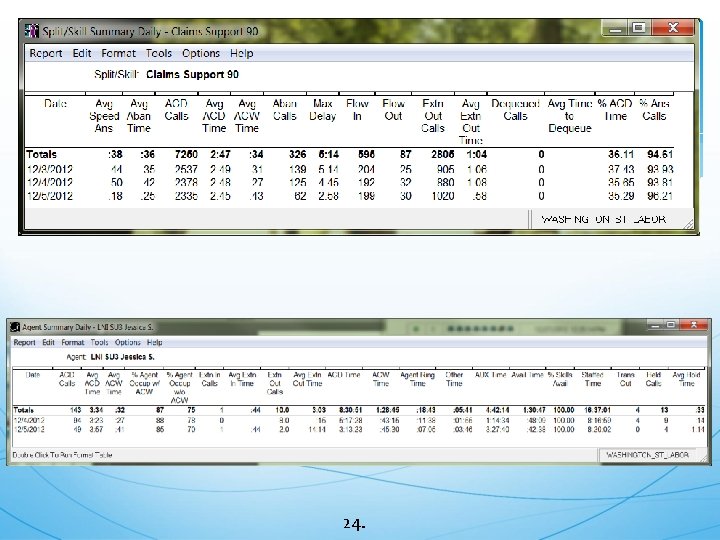The height and width of the screenshot is (540, 720).
Task: Click the % Ans Calls column header
Action: 654,110
